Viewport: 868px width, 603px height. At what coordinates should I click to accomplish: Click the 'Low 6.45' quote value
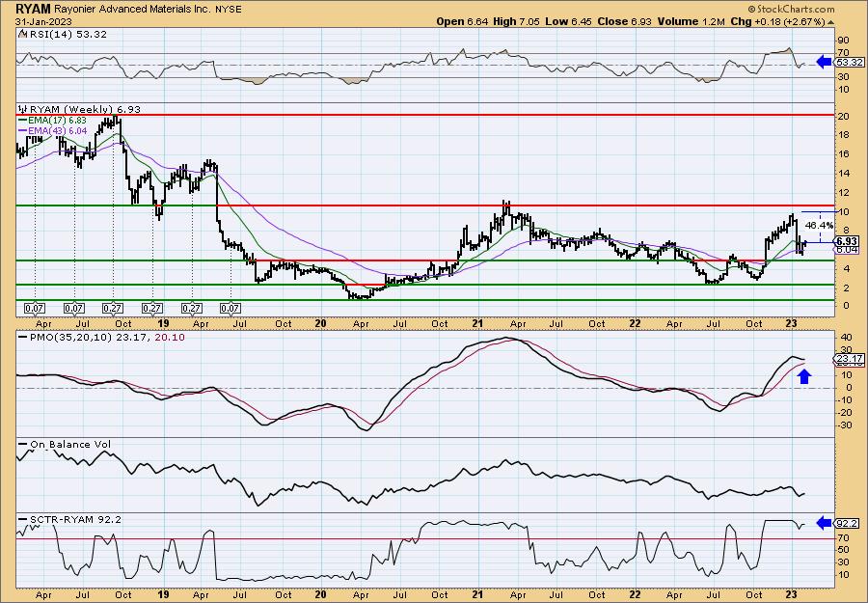click(x=566, y=21)
